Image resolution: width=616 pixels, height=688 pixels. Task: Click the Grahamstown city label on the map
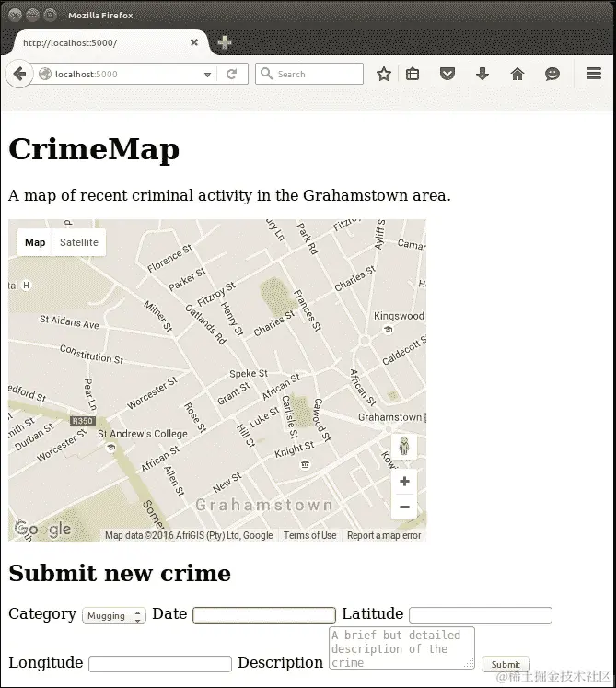tap(263, 505)
